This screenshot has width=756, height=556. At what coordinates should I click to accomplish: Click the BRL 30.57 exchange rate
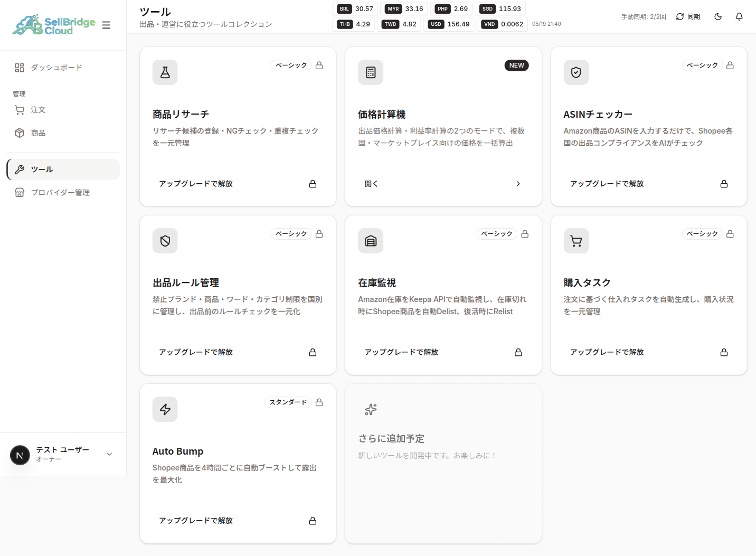tap(355, 9)
